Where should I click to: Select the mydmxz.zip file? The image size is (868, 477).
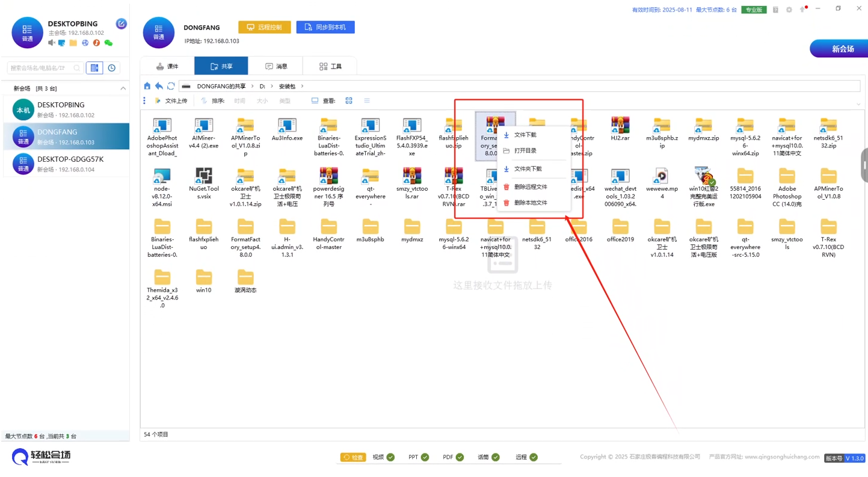point(703,129)
